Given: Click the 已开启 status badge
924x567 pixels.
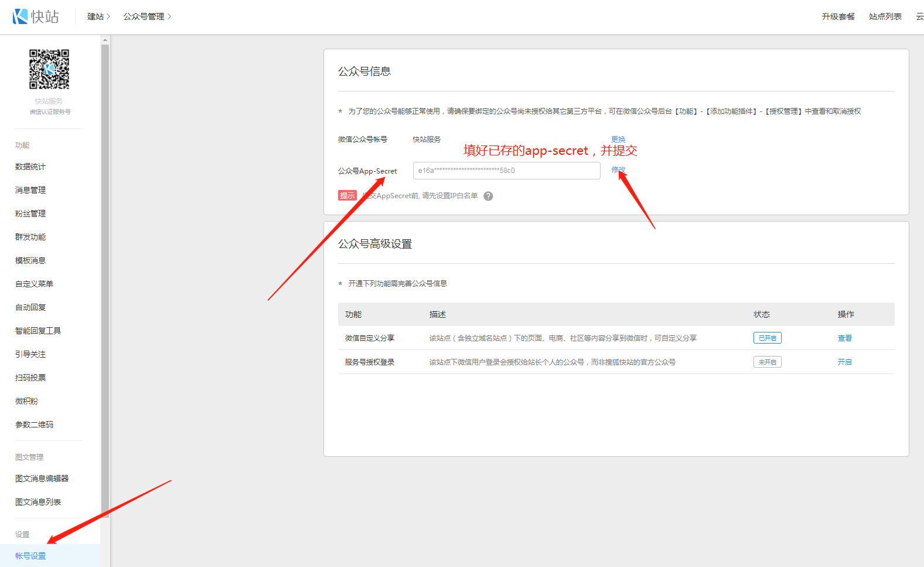Looking at the screenshot, I should click(x=767, y=338).
